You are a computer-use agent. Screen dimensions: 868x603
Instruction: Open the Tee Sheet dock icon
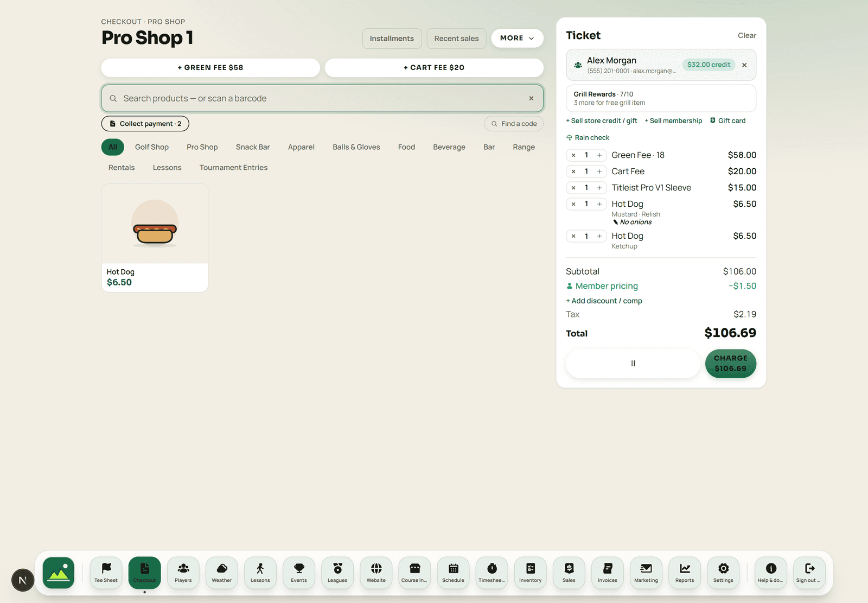(x=106, y=573)
